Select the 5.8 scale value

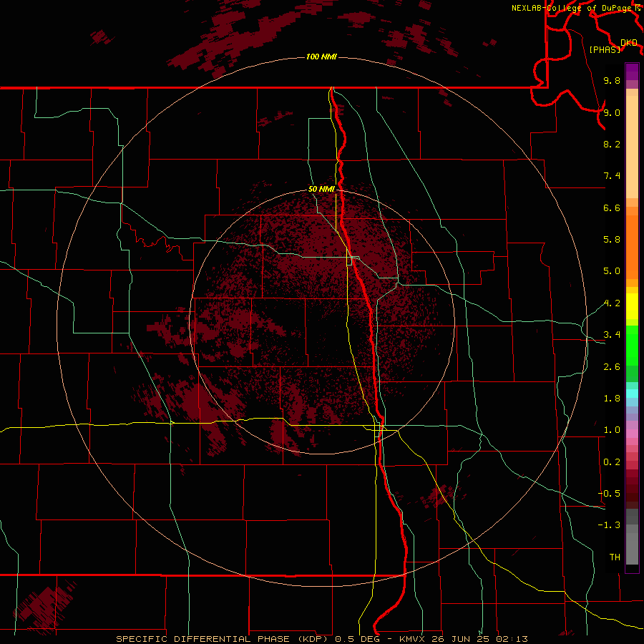(612, 240)
